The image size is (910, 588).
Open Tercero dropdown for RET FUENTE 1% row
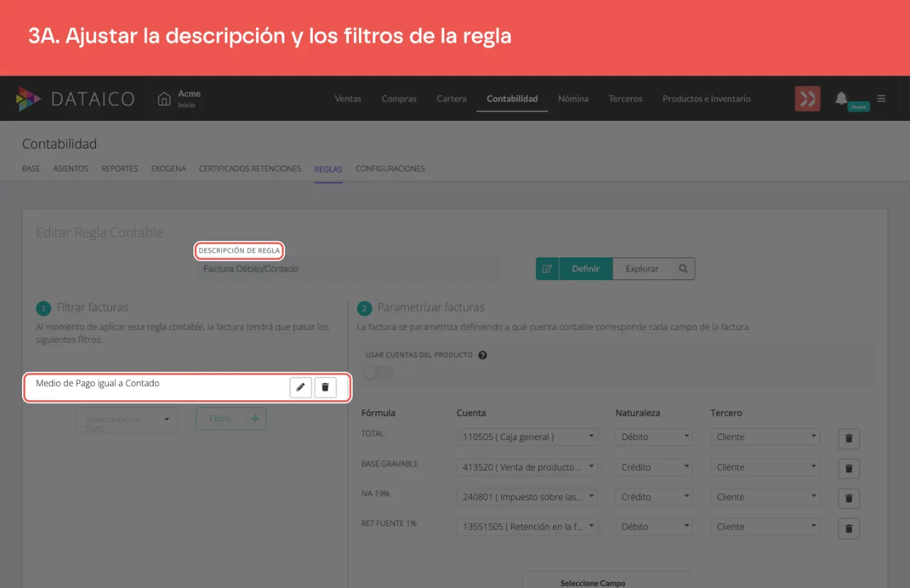point(765,527)
